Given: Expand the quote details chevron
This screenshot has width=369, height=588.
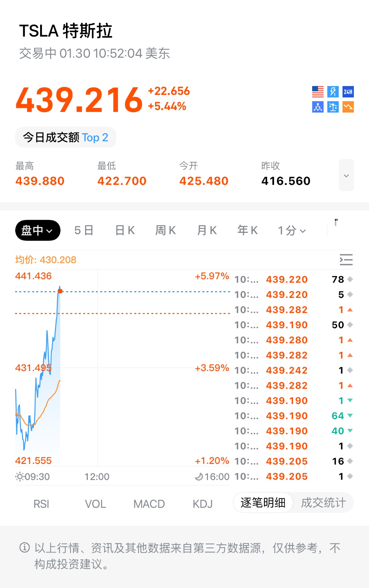Looking at the screenshot, I should tap(346, 175).
